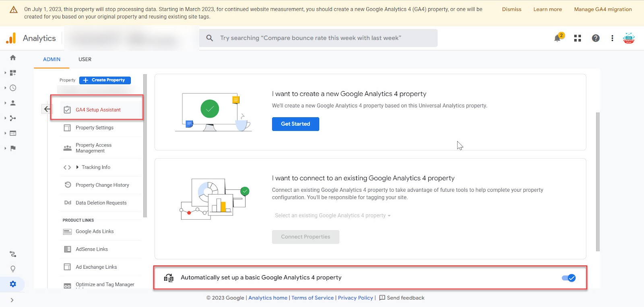Open Acquisition sidebar icon
This screenshot has width=644, height=307.
point(13,118)
